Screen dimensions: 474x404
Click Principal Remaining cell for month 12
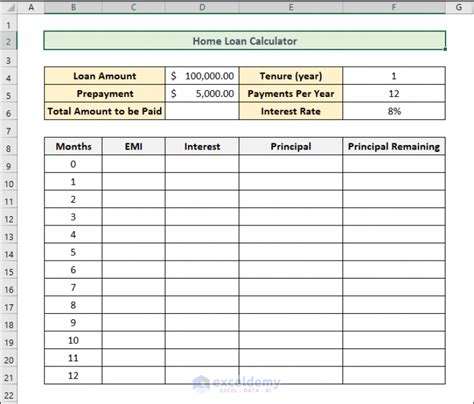pos(394,376)
